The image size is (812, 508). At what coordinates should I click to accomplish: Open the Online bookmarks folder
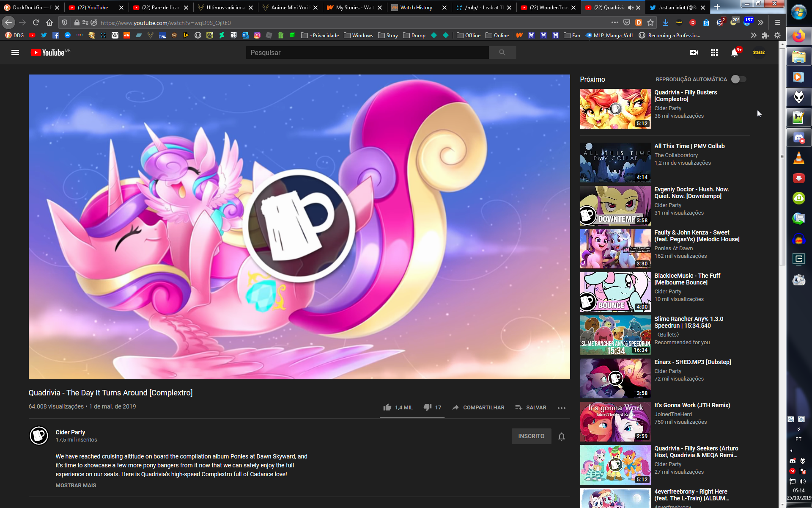click(497, 36)
